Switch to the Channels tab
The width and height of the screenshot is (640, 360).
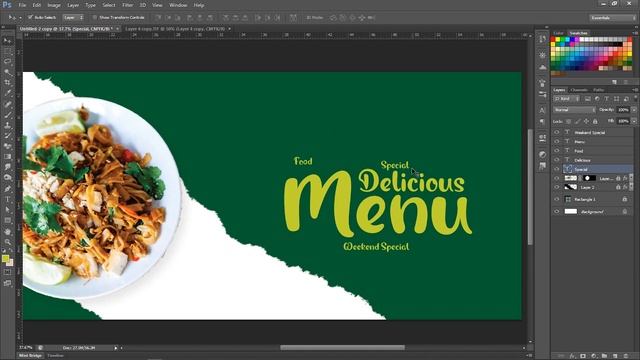[578, 90]
